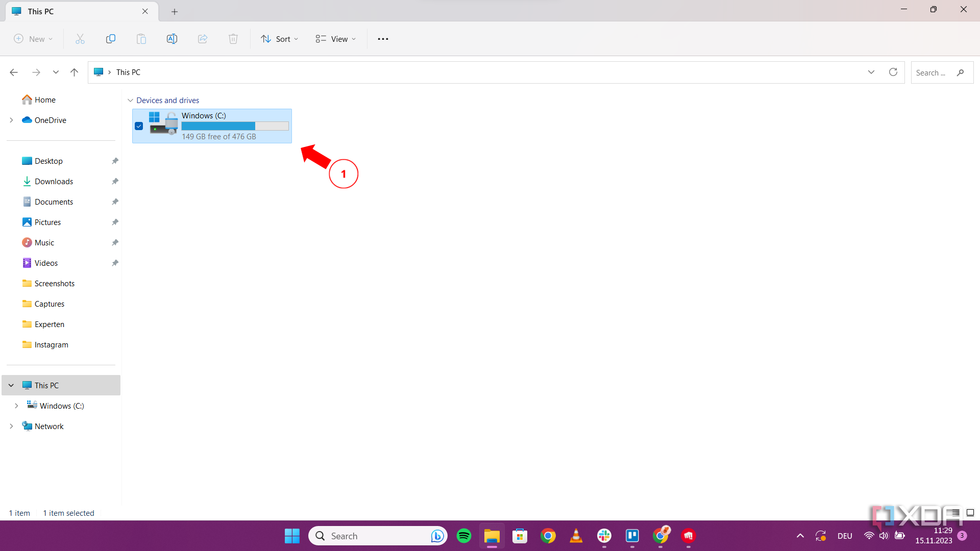This screenshot has height=551, width=980.
Task: Open volume control in system tray
Action: (x=884, y=536)
